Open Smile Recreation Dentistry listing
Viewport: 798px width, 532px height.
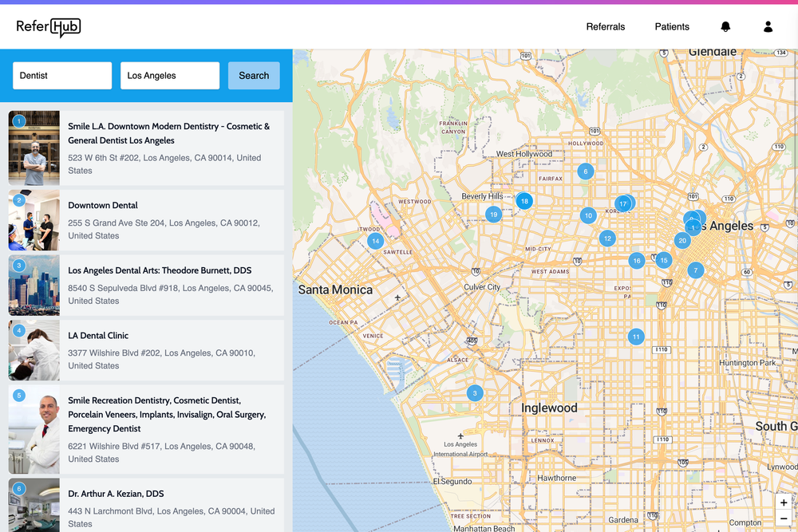point(146,430)
